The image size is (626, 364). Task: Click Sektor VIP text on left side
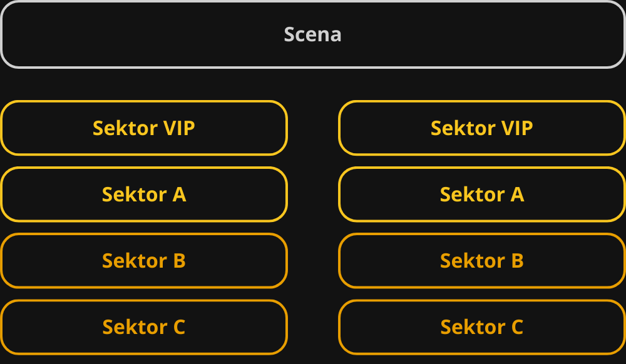click(144, 128)
